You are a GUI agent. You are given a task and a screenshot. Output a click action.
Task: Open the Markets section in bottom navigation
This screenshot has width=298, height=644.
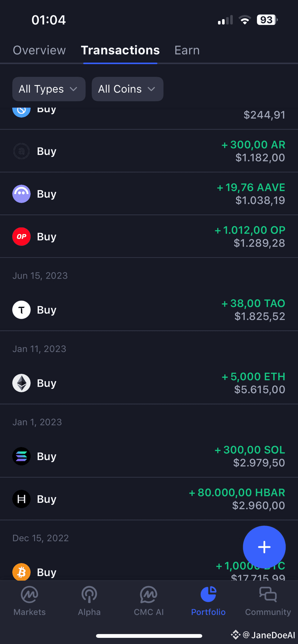click(x=30, y=601)
